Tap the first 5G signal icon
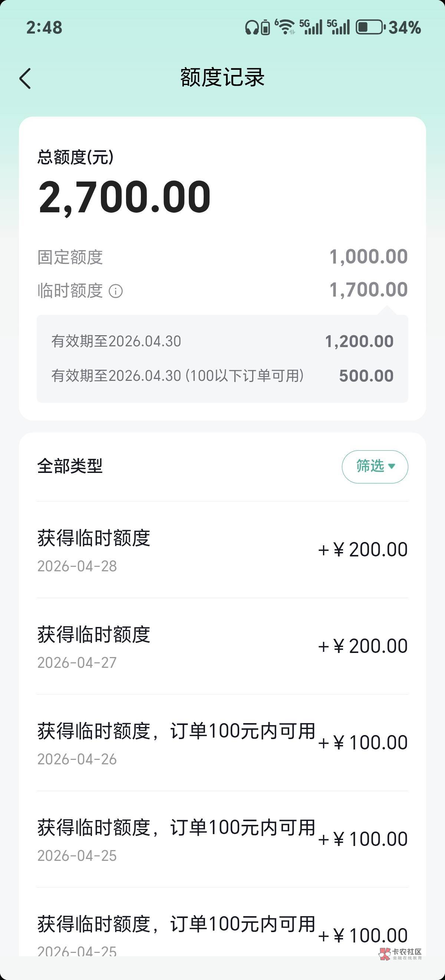445x980 pixels. pyautogui.click(x=311, y=27)
